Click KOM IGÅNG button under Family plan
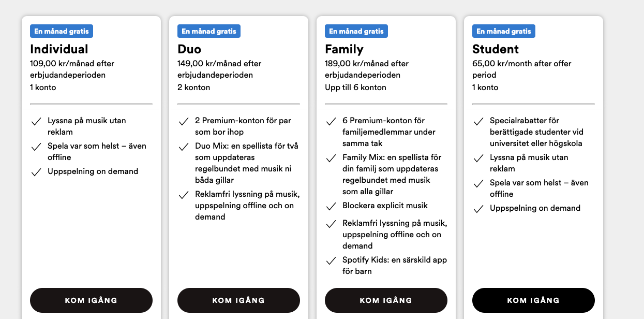Screen dimensions: 644x319 point(386,300)
